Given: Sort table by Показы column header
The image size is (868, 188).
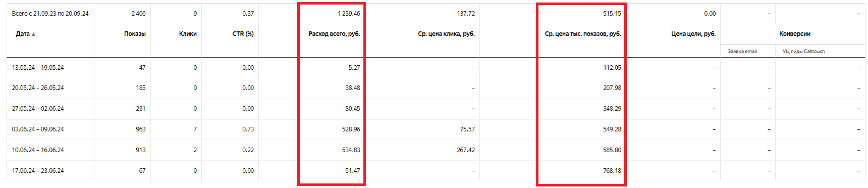Looking at the screenshot, I should (135, 34).
